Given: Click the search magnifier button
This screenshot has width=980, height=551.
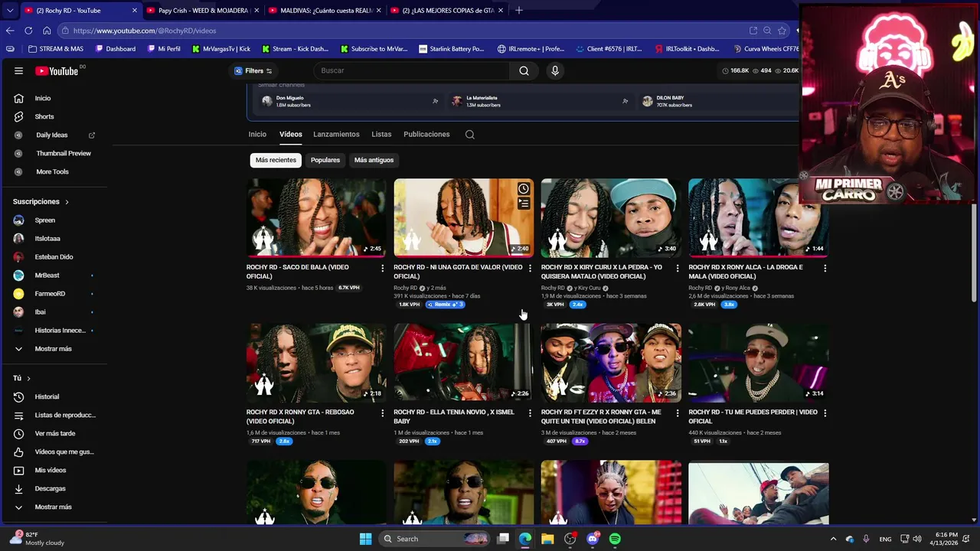Looking at the screenshot, I should click(524, 70).
